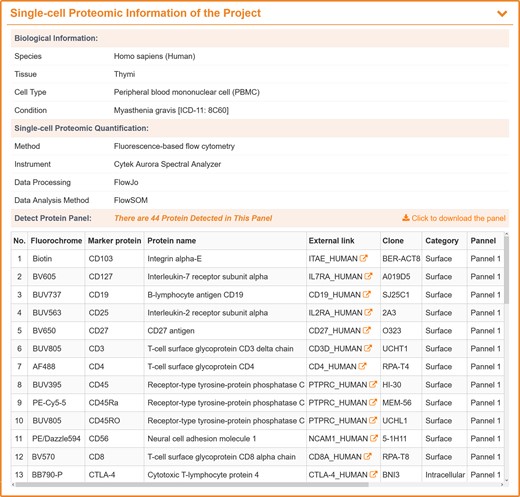Open external link icon beside ITAE_HUMAN
The image size is (520, 497).
pos(363,258)
